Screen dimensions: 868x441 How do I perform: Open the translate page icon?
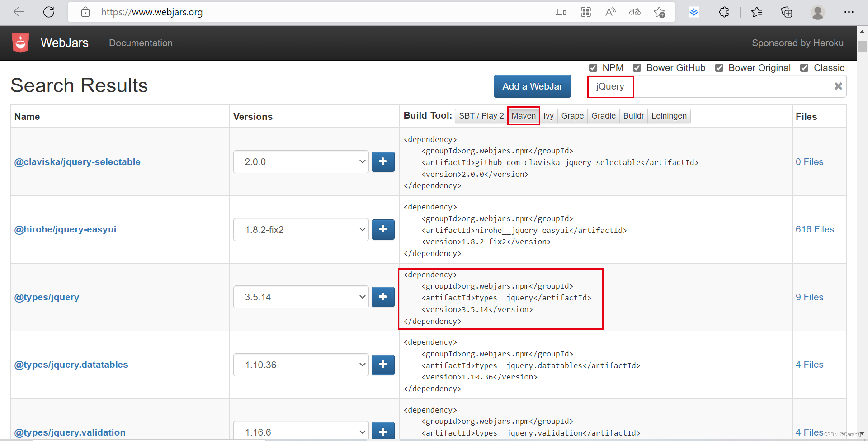pyautogui.click(x=635, y=12)
